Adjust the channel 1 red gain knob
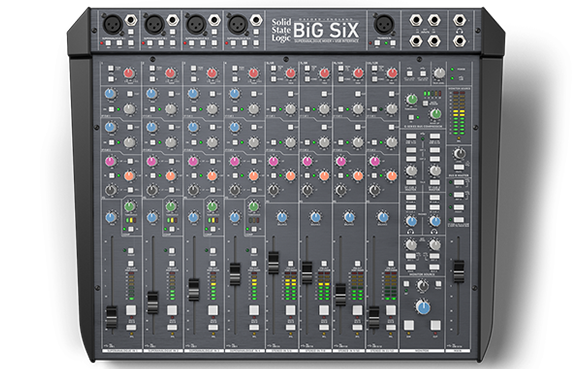Image resolution: width=576 pixels, height=369 pixels. 128,73
